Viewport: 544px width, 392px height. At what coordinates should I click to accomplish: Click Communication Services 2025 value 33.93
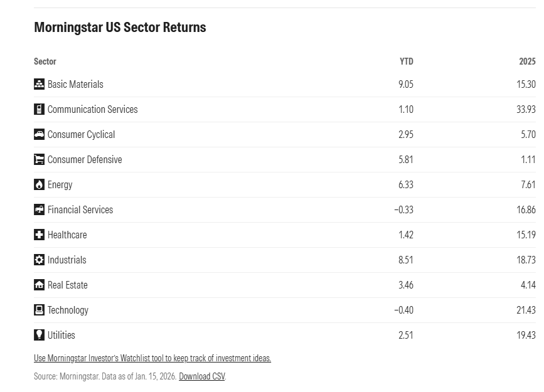[x=526, y=109]
